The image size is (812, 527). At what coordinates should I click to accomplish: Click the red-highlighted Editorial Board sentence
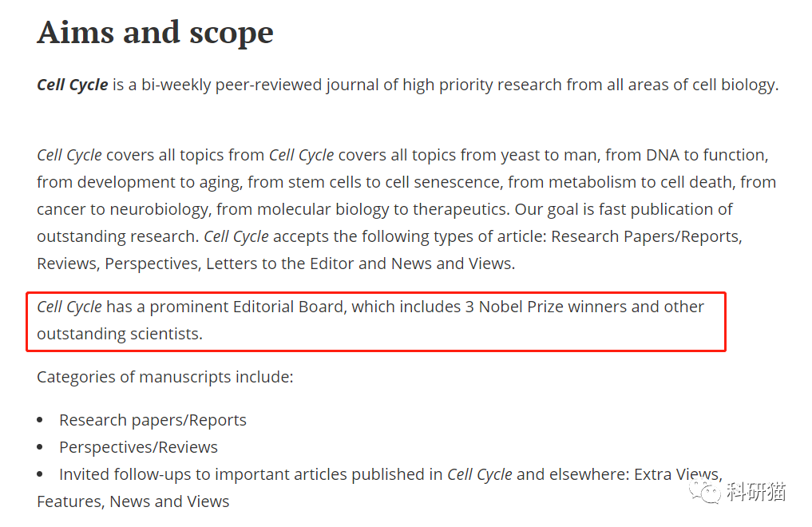[370, 320]
